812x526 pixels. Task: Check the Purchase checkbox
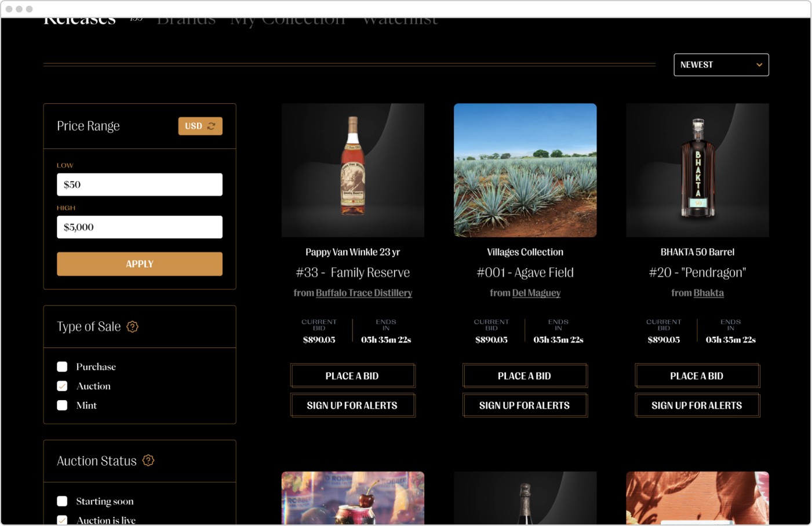pyautogui.click(x=62, y=367)
